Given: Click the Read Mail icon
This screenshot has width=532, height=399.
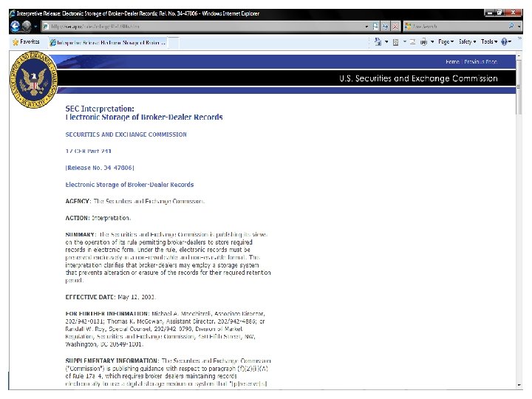Looking at the screenshot, I should 412,42.
